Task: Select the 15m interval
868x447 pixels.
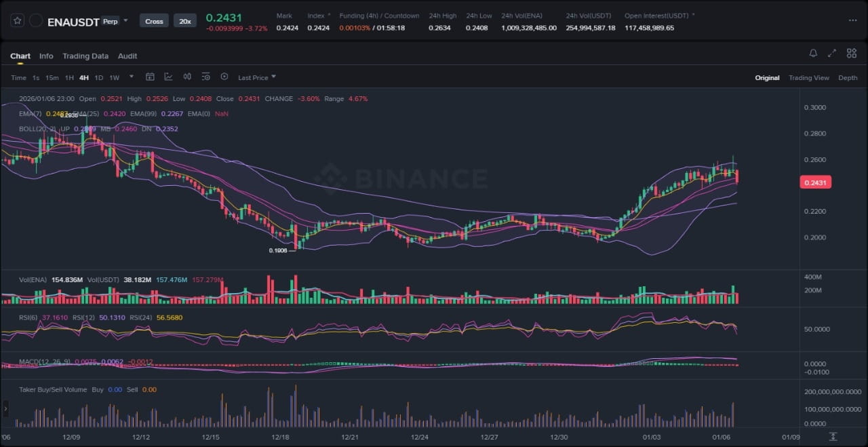Action: click(52, 78)
